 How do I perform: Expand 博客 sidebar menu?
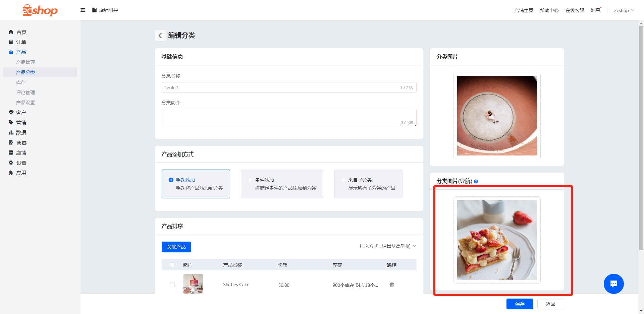[21, 143]
